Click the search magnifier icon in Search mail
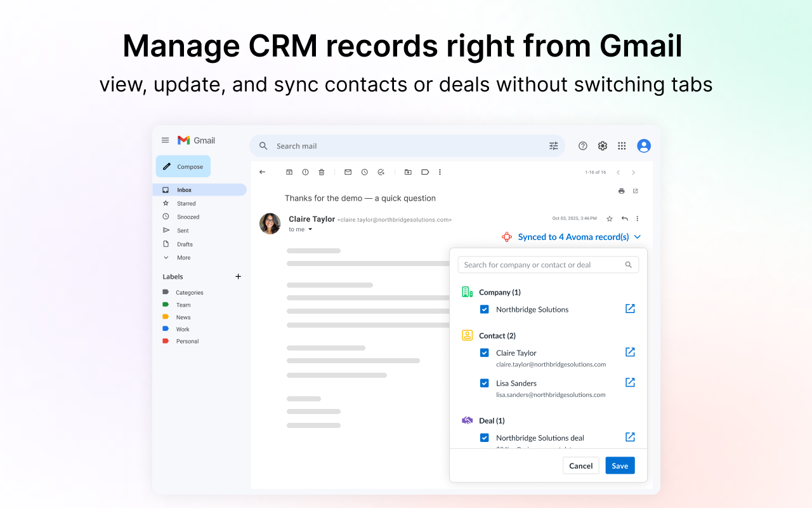Image resolution: width=812 pixels, height=508 pixels. [x=263, y=146]
